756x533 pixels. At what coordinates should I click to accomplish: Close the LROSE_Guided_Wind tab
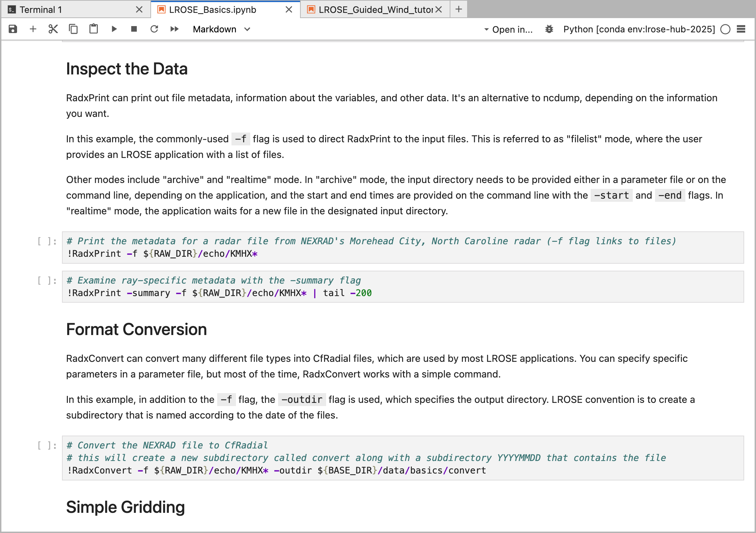tap(439, 10)
